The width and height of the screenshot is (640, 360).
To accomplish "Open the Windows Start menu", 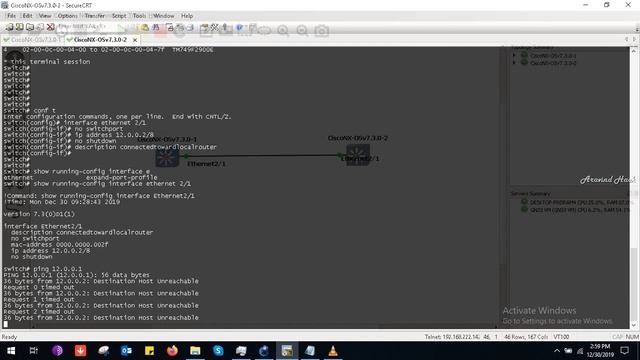I will click(11, 351).
